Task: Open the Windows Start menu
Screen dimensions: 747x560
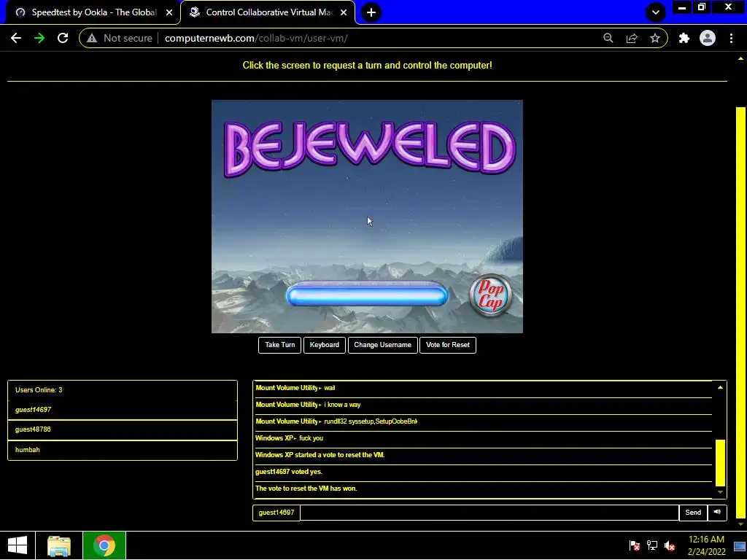Action: coord(18,545)
